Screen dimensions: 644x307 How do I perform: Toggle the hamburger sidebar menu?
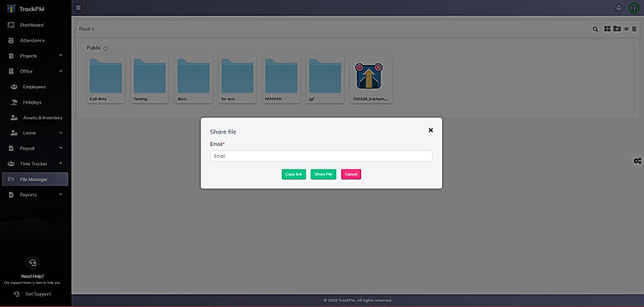tap(78, 8)
